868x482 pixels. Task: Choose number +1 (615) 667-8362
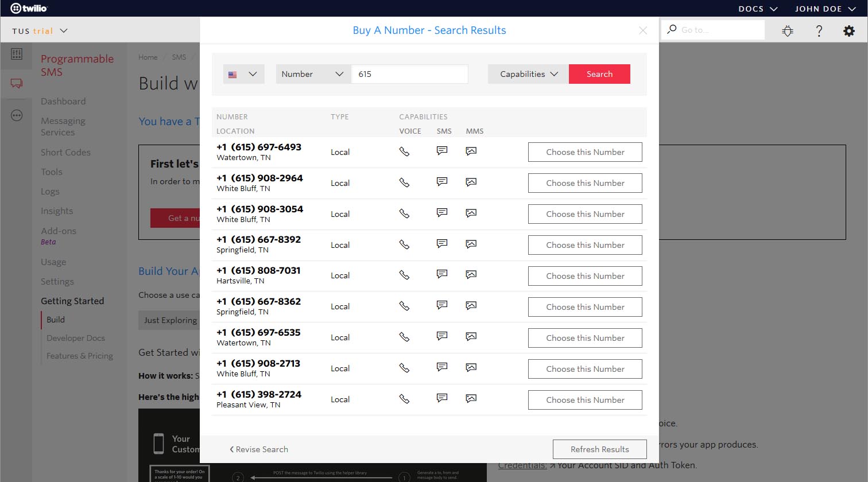click(x=585, y=307)
